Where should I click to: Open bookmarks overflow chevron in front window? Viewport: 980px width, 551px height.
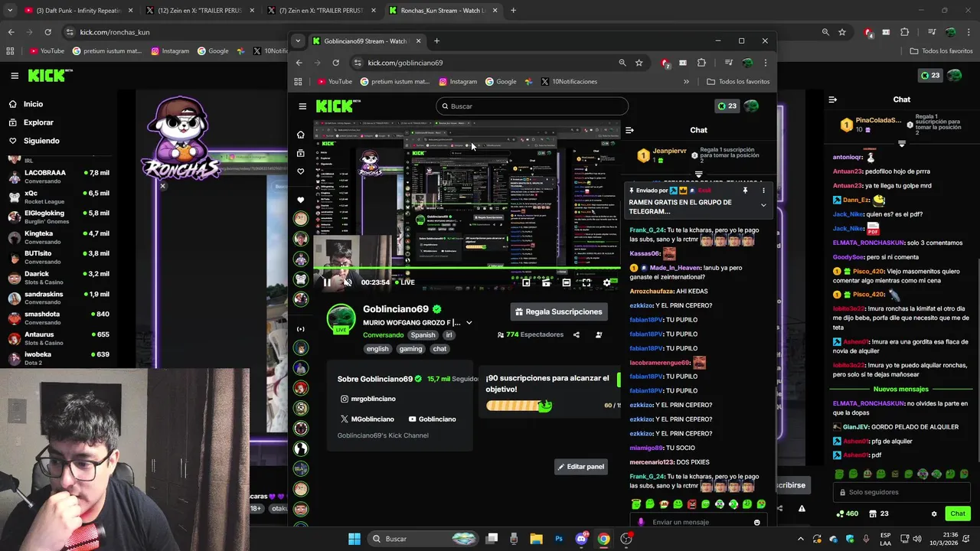tap(686, 82)
